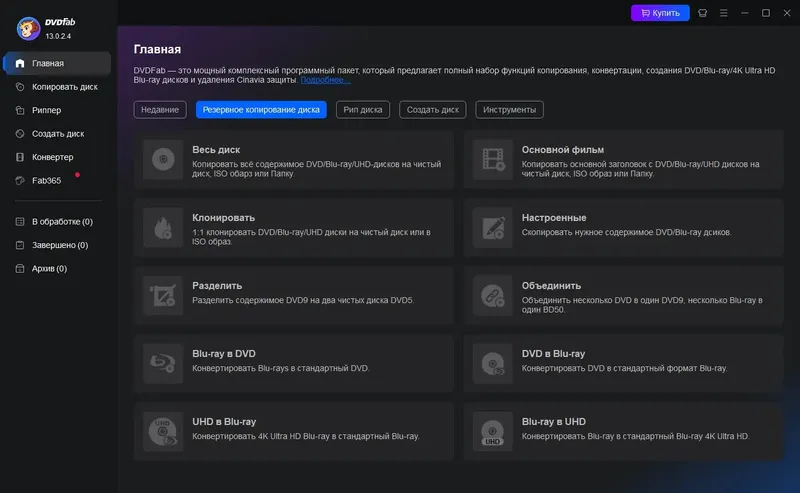The height and width of the screenshot is (493, 800).
Task: Click the Архив (0) sidebar icon
Action: (20, 269)
